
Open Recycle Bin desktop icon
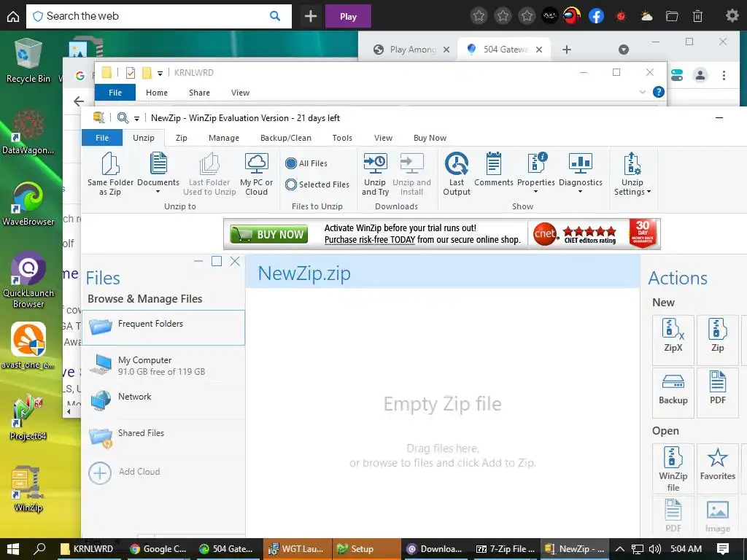(x=28, y=61)
